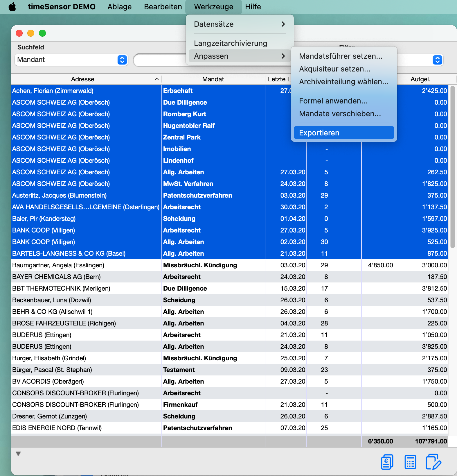Select the AVA HANDELSGESELLS… (Osterfingen) row
Viewport: 457px width, 476px height.
[x=229, y=207]
